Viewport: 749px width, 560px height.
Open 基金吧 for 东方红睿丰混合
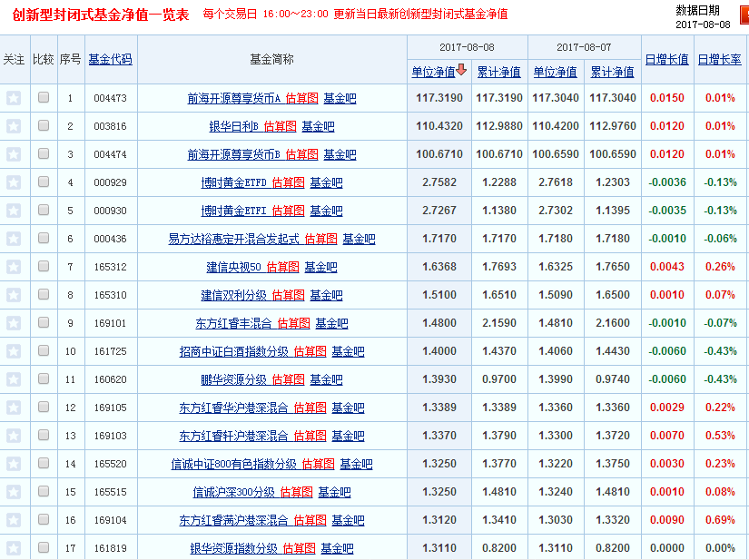click(x=331, y=323)
